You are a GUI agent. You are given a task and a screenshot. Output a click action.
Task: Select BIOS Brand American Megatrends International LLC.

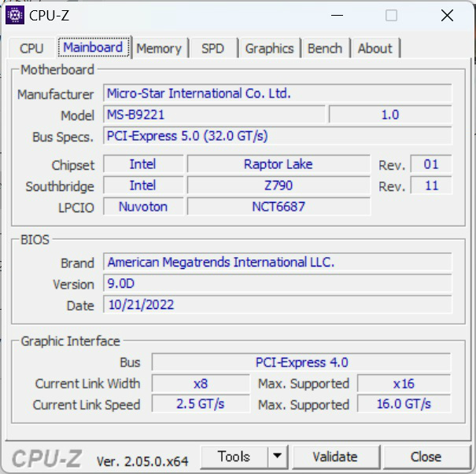point(278,262)
